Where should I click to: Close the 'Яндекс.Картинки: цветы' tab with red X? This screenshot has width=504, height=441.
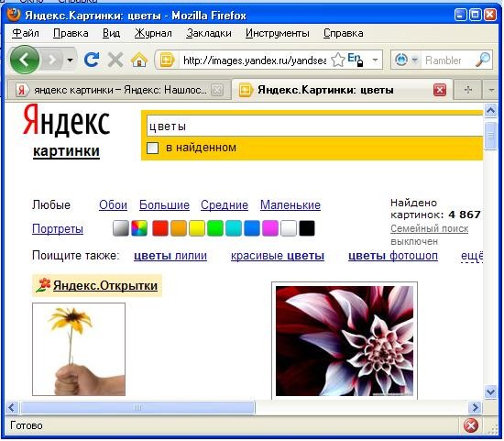tap(439, 90)
